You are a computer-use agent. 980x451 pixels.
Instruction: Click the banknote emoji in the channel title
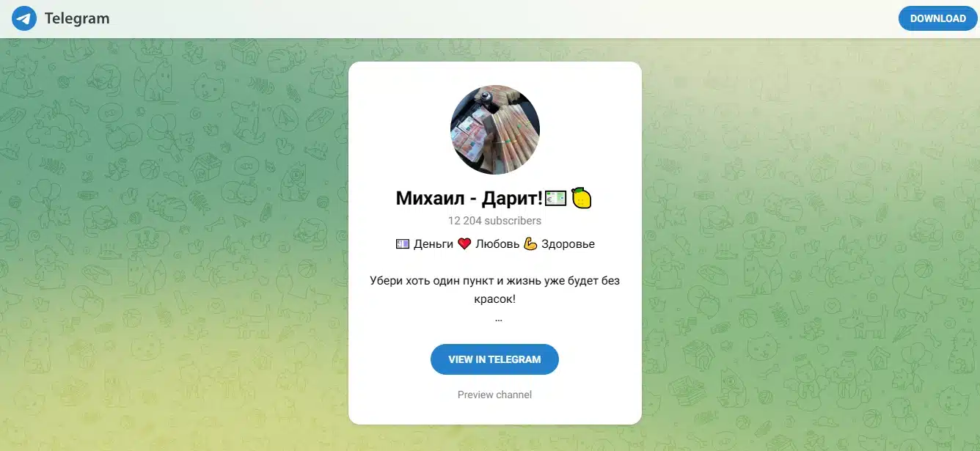(x=555, y=198)
